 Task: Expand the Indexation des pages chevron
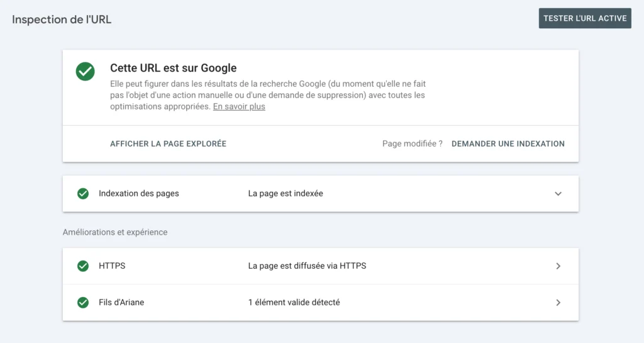coord(558,193)
